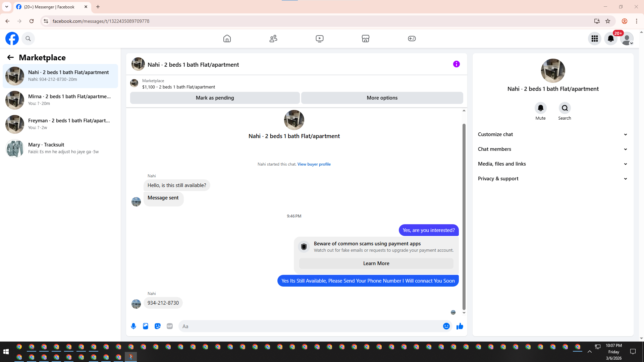Open the emoji picker in message box

pyautogui.click(x=446, y=326)
